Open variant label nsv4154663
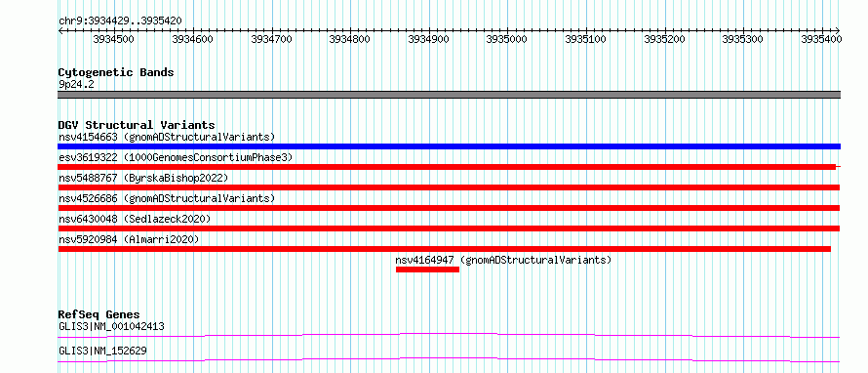Screen dimensions: 868x373 tap(167, 137)
